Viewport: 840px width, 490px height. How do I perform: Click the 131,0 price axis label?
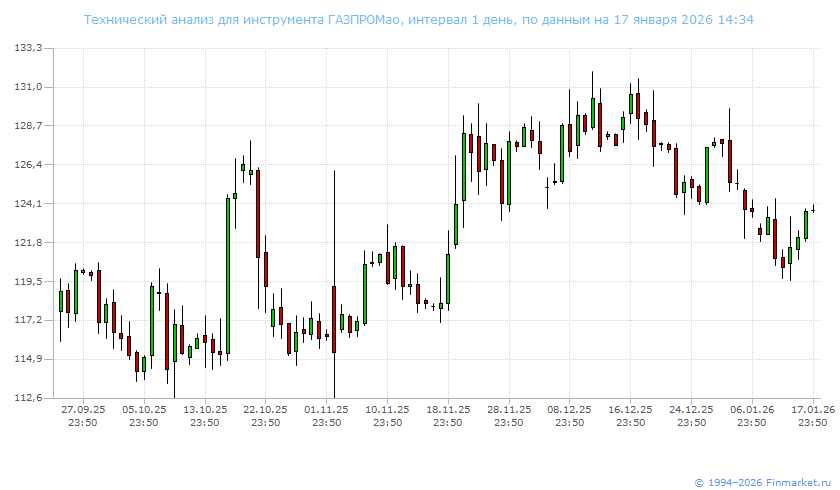pyautogui.click(x=29, y=88)
